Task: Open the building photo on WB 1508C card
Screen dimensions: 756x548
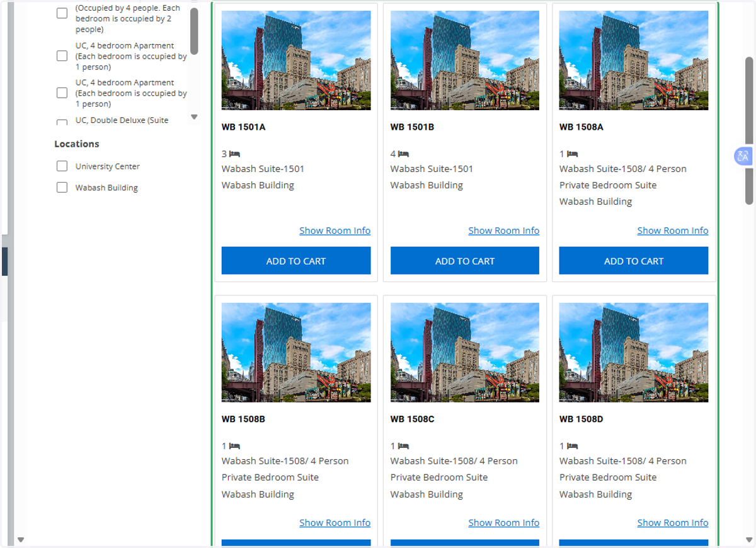Action: [x=465, y=353]
